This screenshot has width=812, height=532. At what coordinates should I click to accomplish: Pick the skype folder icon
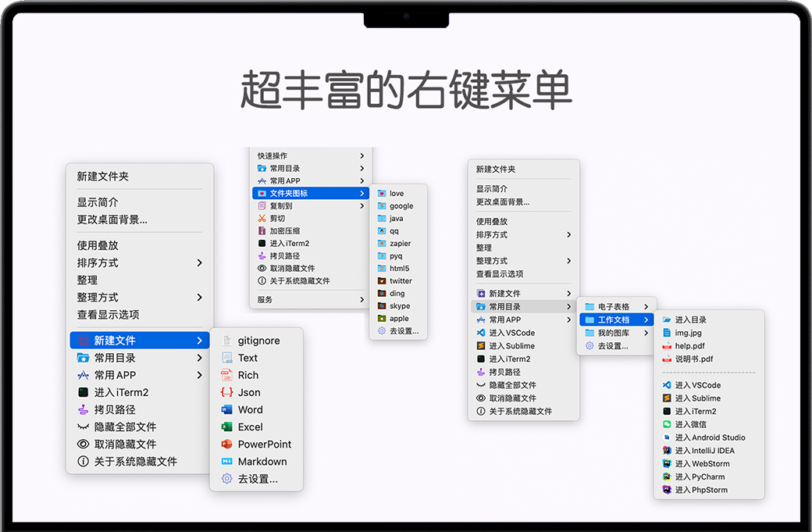pos(382,305)
